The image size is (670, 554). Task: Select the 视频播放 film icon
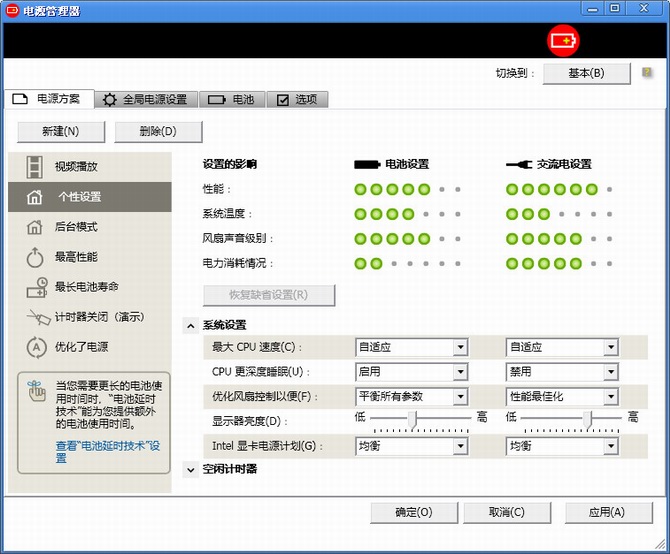[36, 167]
